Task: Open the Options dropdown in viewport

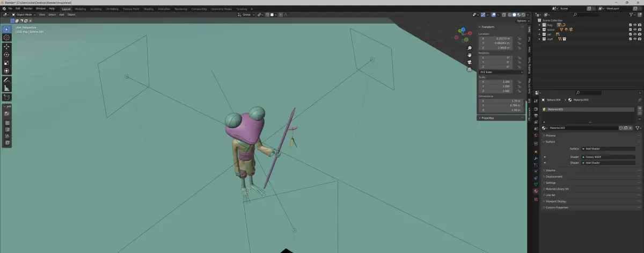Action: click(x=523, y=21)
